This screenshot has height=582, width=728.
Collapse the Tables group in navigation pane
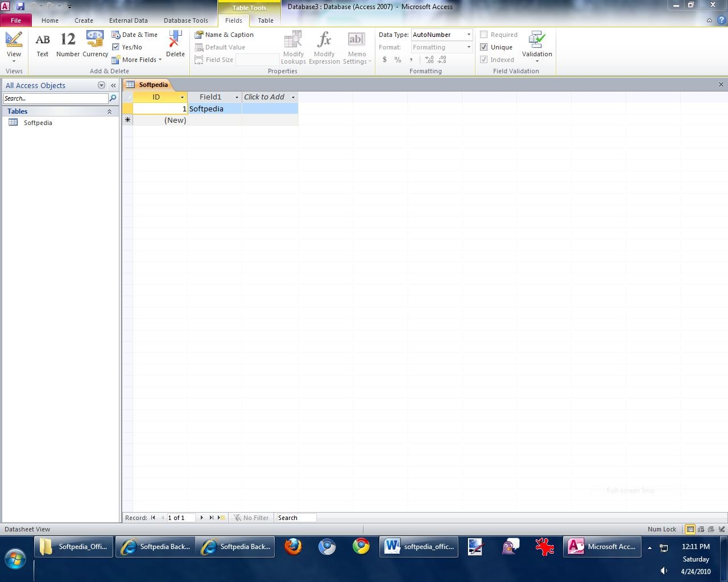click(x=109, y=111)
